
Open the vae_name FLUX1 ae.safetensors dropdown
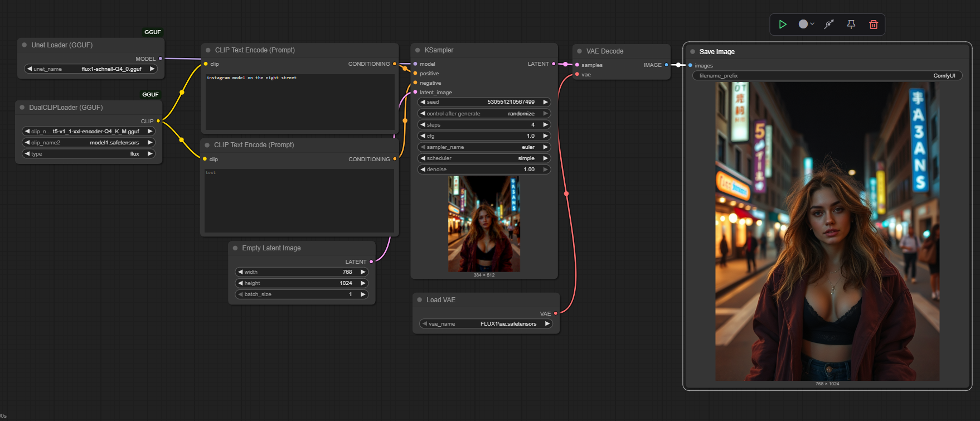point(486,324)
